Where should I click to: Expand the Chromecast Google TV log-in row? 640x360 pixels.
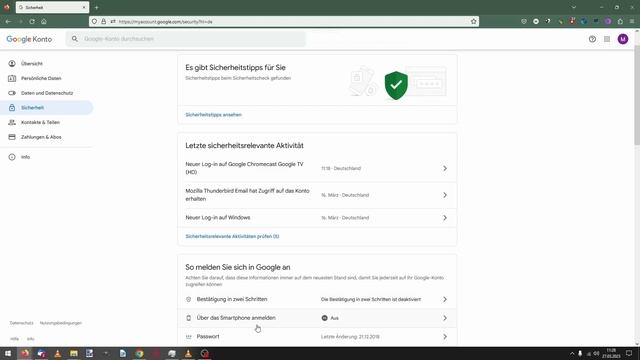click(x=317, y=168)
